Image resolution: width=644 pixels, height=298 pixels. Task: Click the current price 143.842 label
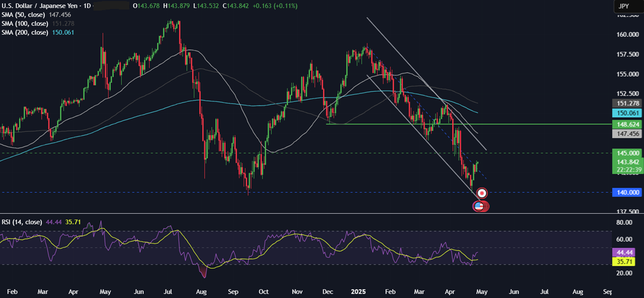pyautogui.click(x=627, y=162)
